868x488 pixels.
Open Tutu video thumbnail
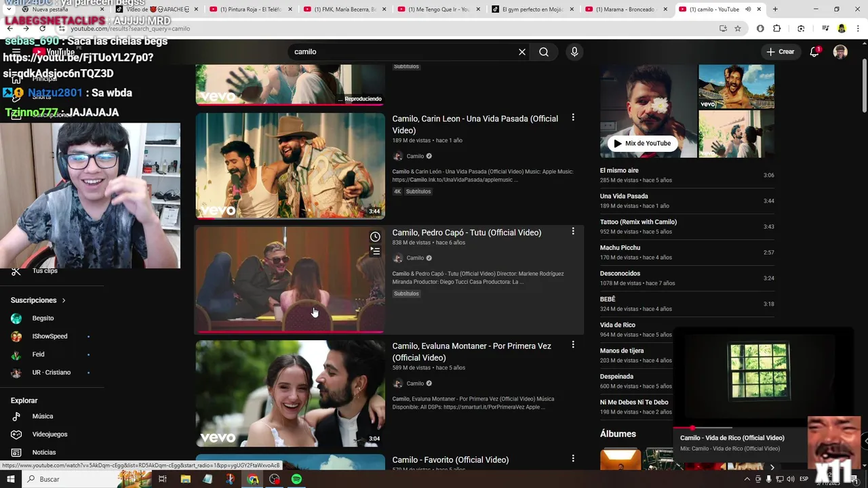coord(290,279)
